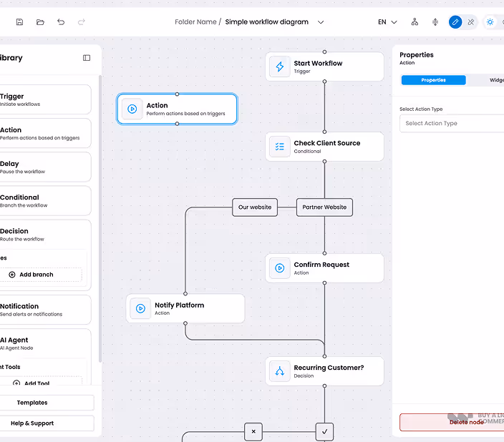Select the Partner Website branch label
The width and height of the screenshot is (504, 442).
pyautogui.click(x=324, y=207)
